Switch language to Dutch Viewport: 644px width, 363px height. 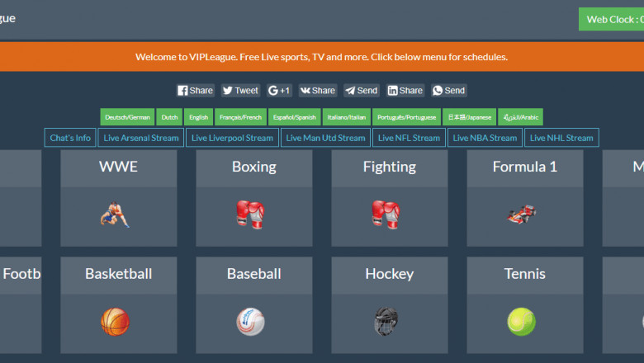(x=169, y=117)
